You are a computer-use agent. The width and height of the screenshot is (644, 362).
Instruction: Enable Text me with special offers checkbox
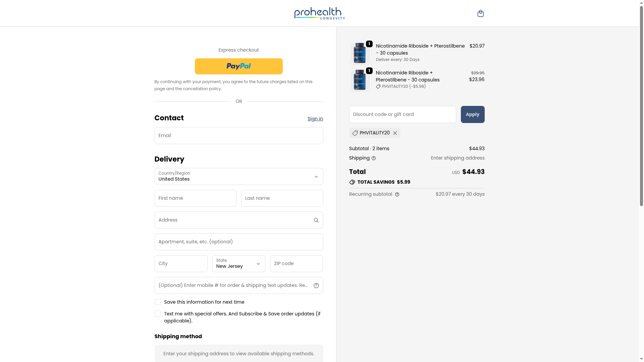(x=158, y=314)
